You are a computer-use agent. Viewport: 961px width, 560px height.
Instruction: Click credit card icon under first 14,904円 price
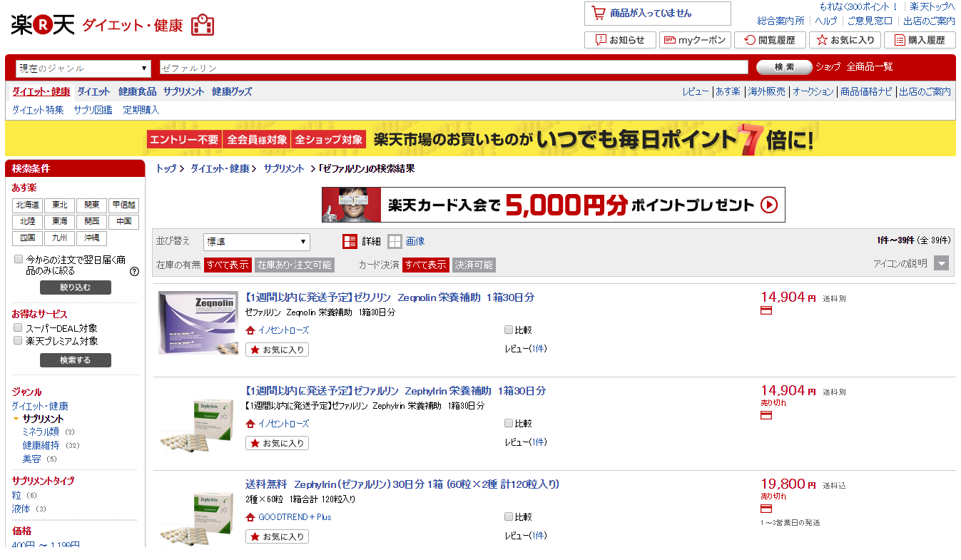[766, 310]
